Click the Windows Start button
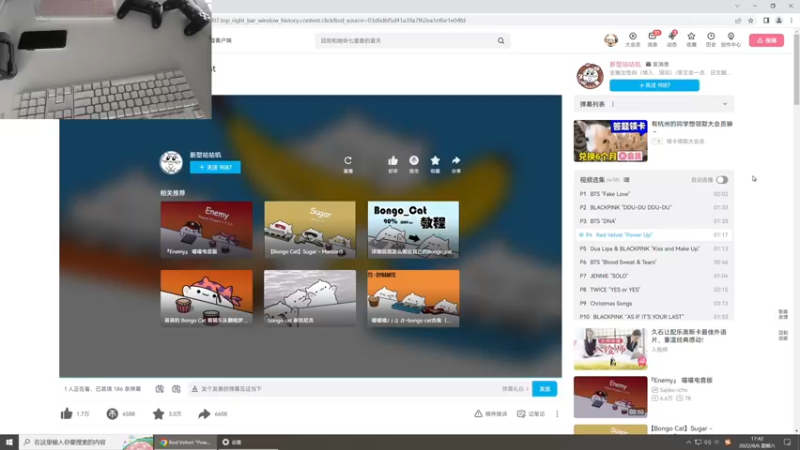 tap(9, 442)
